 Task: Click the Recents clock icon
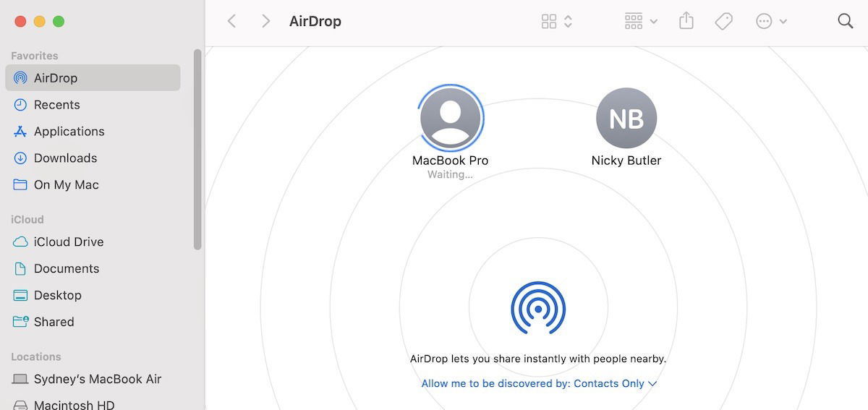20,105
